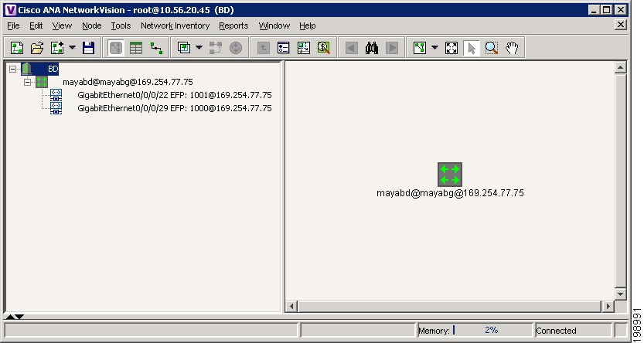Click the New Map toolbar icon
This screenshot has width=644, height=343.
pyautogui.click(x=16, y=48)
